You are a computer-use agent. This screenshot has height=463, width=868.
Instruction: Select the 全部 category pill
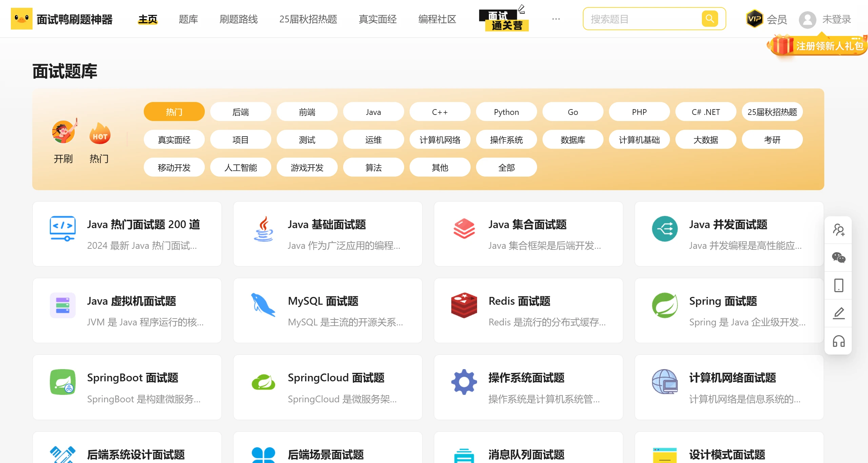tap(507, 167)
